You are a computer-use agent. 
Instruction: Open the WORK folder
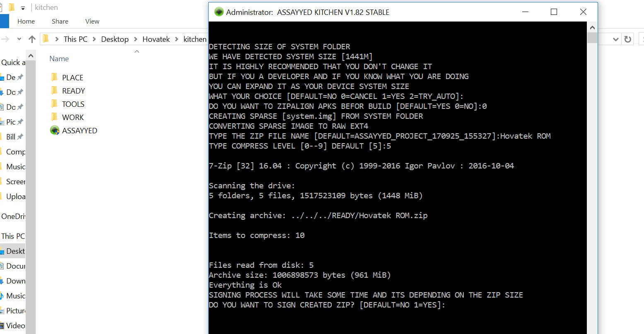pos(73,117)
